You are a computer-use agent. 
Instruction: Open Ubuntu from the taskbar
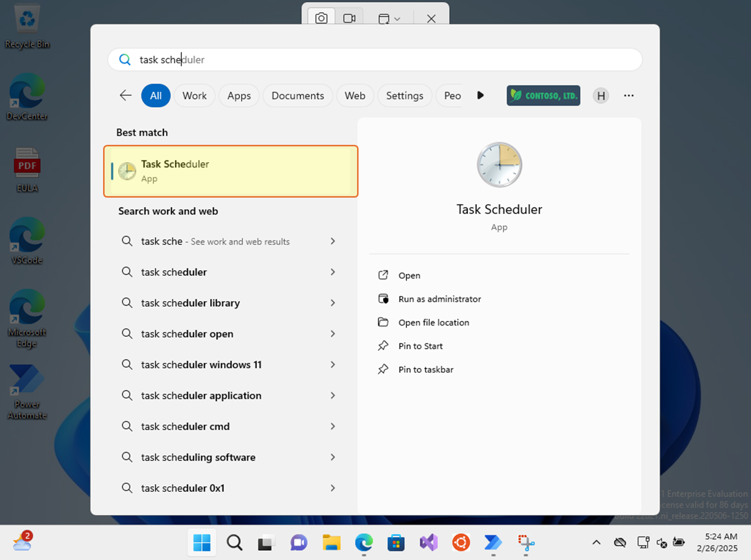(461, 543)
